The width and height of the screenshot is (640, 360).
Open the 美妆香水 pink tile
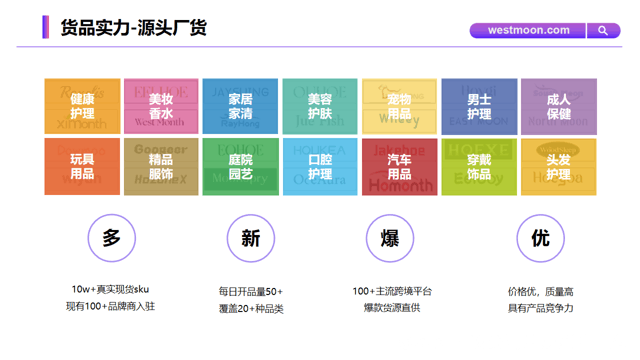[161, 106]
